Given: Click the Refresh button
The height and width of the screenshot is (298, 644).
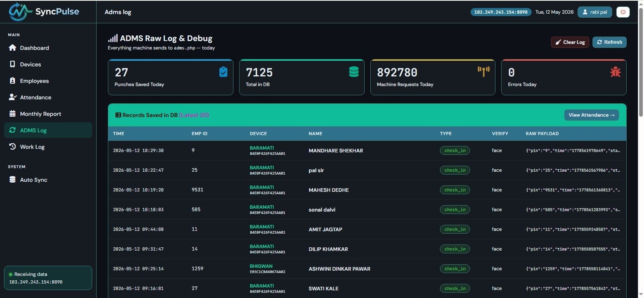Looking at the screenshot, I should [x=609, y=42].
